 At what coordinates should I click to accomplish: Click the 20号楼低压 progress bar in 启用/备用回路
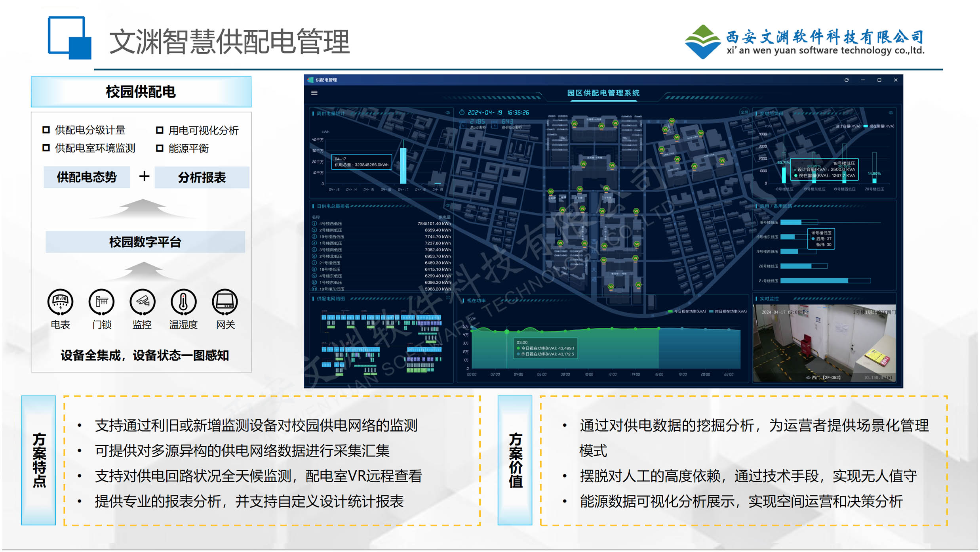point(804,266)
